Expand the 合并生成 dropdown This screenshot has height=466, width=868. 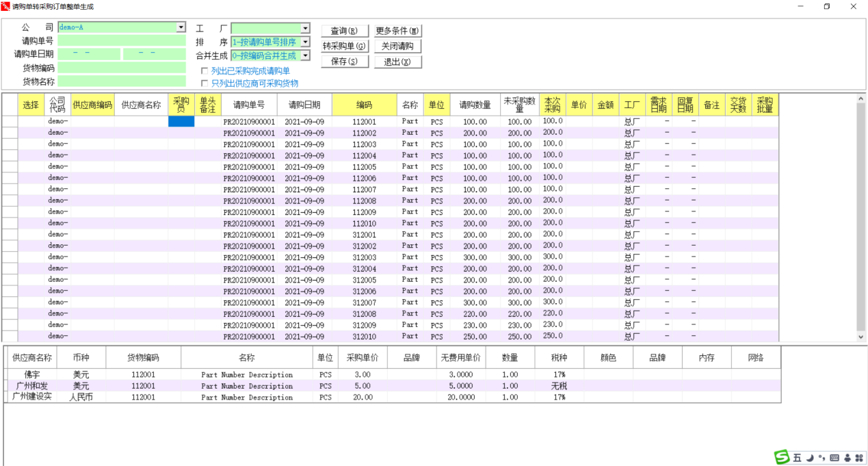(x=305, y=55)
